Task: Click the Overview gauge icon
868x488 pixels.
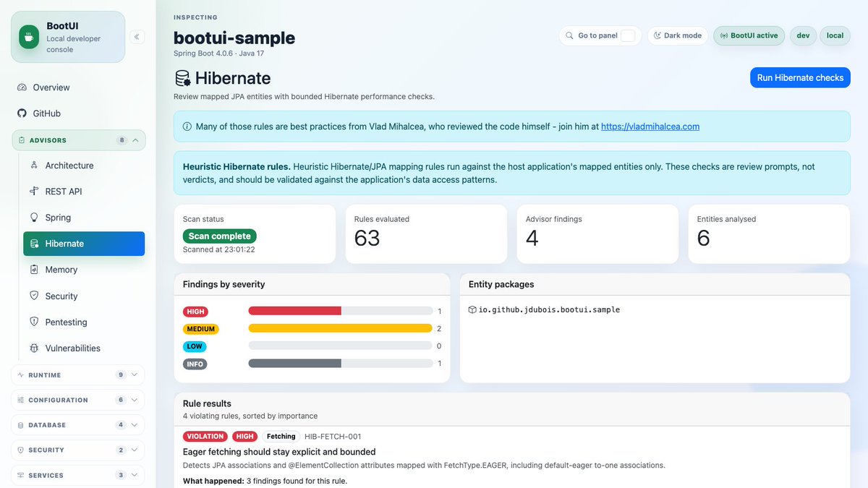Action: point(22,87)
